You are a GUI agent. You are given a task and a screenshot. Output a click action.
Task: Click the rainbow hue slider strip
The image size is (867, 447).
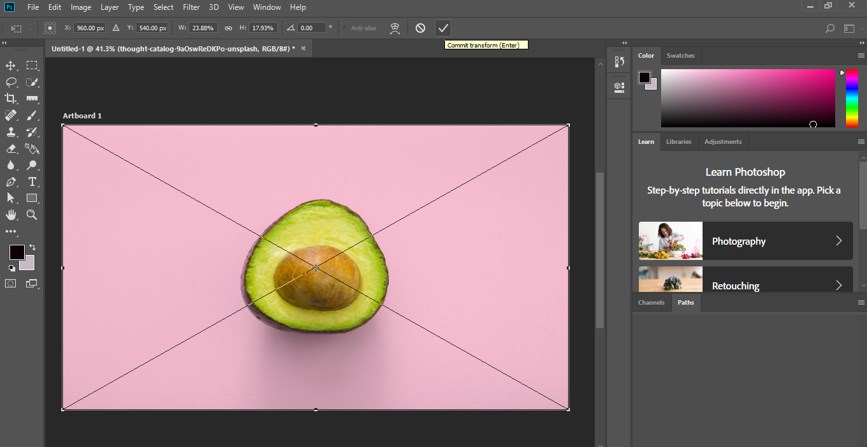pyautogui.click(x=852, y=98)
